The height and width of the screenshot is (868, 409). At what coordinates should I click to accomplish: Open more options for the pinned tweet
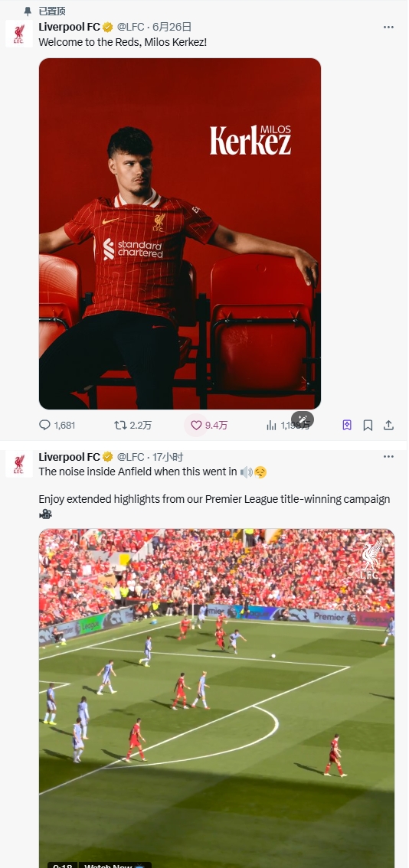(388, 27)
